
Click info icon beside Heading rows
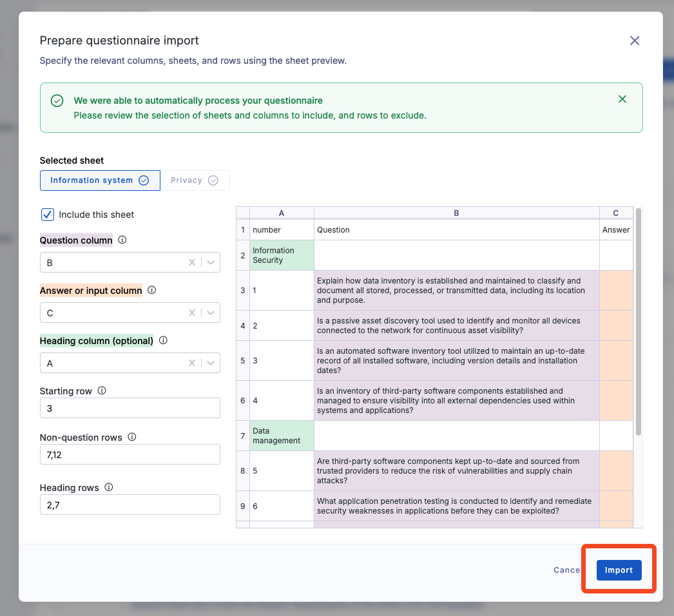click(x=109, y=488)
